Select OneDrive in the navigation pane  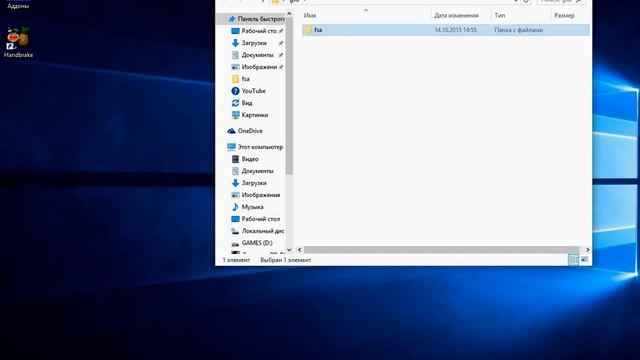245,131
